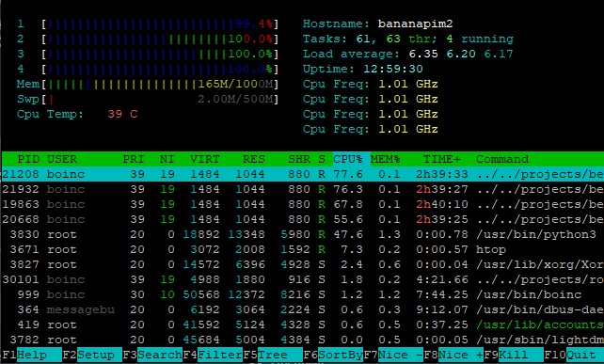Viewport: 604px width, 364px height.
Task: Select process row with PID 19863
Action: pyautogui.click(x=302, y=204)
